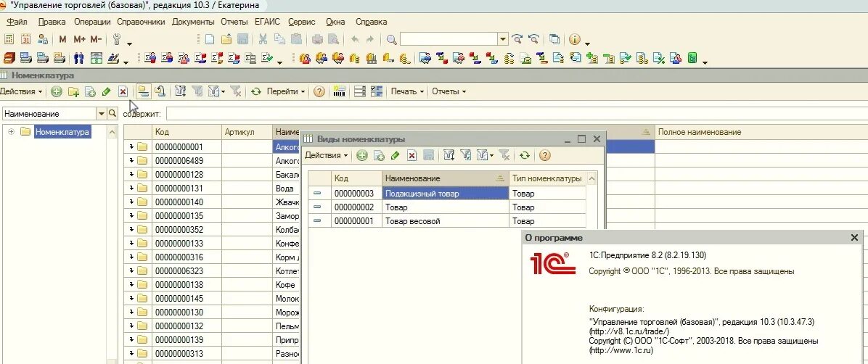The image size is (868, 364).
Task: Open Наименование search field dropdown arrow
Action: pos(102,113)
